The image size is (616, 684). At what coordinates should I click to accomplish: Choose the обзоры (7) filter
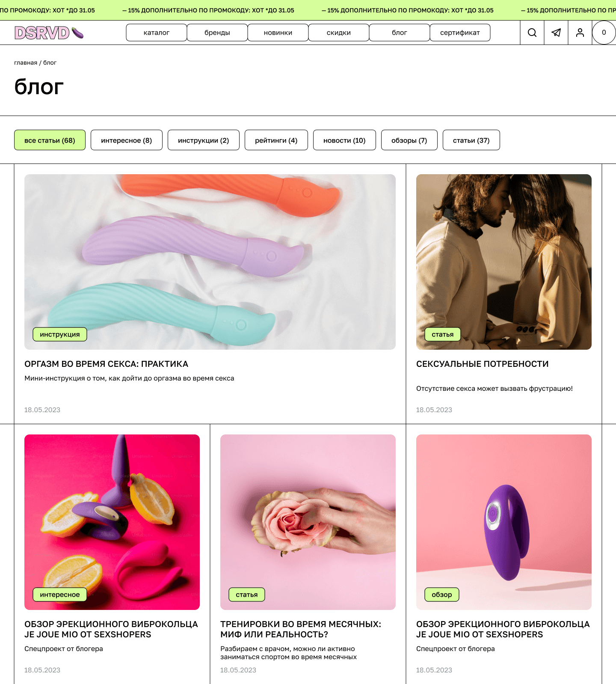409,140
